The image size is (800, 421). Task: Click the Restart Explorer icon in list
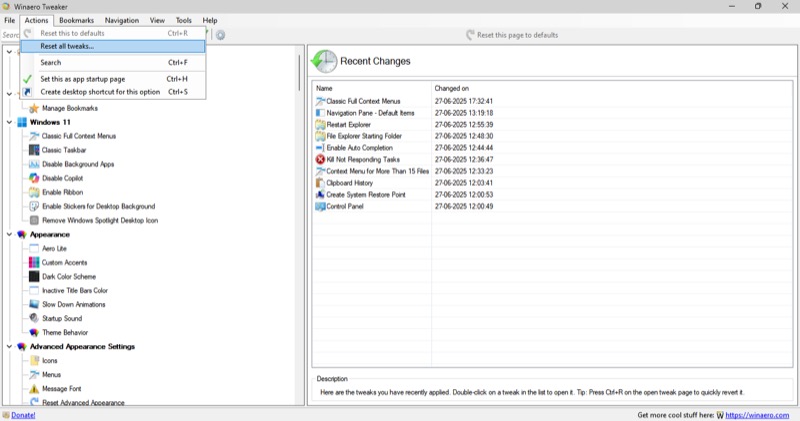tap(320, 125)
